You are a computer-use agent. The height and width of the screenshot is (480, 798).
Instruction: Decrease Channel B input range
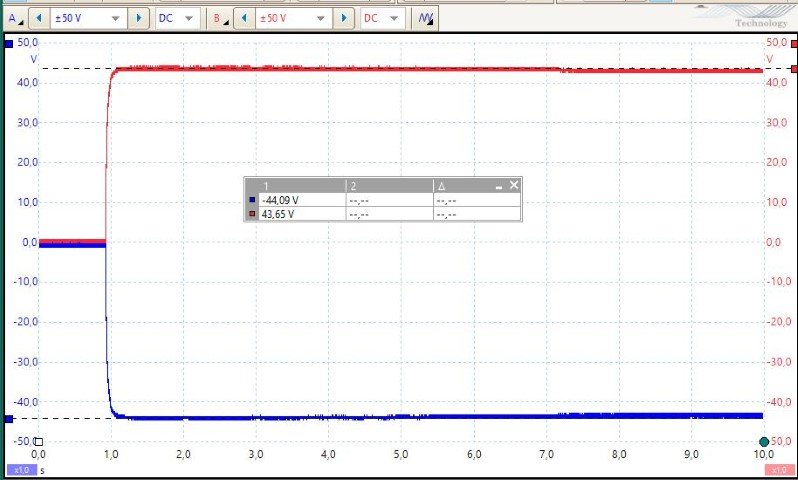(x=244, y=19)
